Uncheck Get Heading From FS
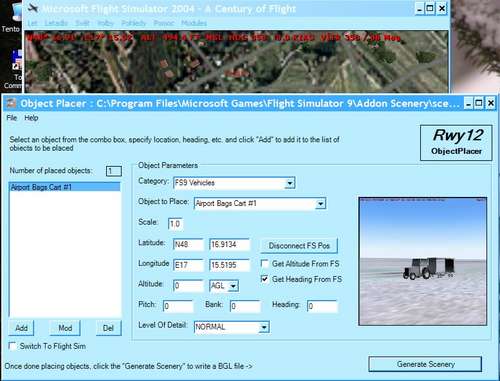The height and width of the screenshot is (381, 500). pos(265,279)
